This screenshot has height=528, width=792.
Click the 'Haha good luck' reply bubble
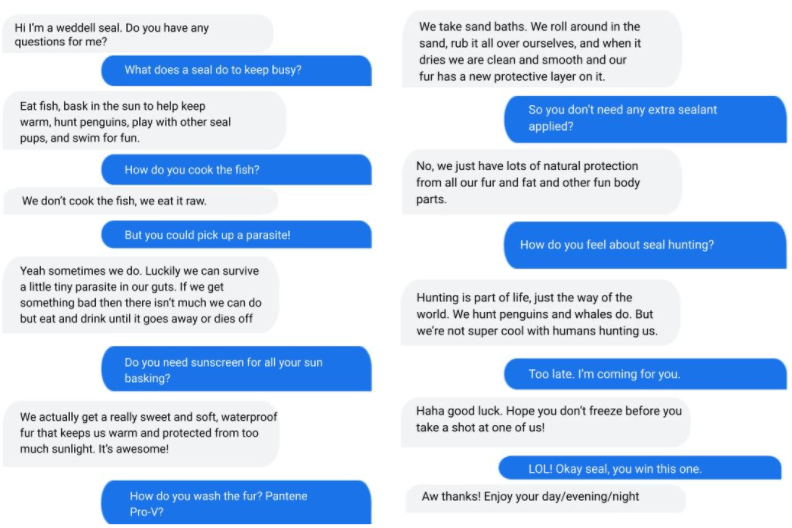(546, 422)
